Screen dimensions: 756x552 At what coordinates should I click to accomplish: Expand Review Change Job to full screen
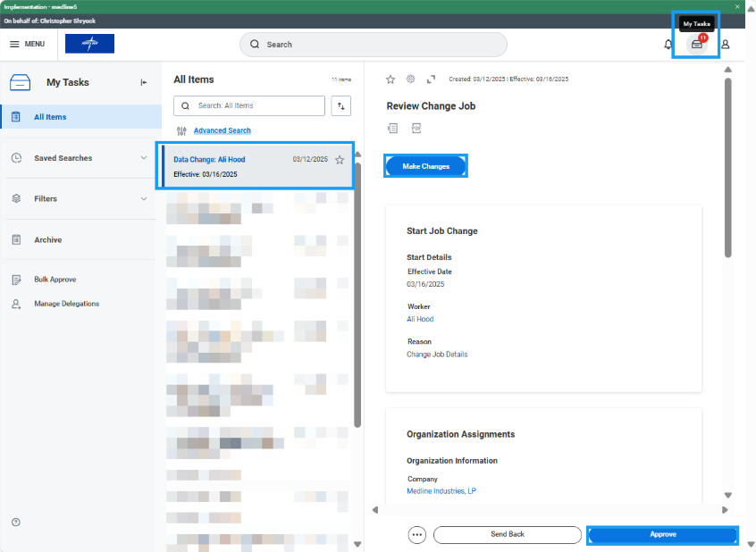tap(431, 79)
